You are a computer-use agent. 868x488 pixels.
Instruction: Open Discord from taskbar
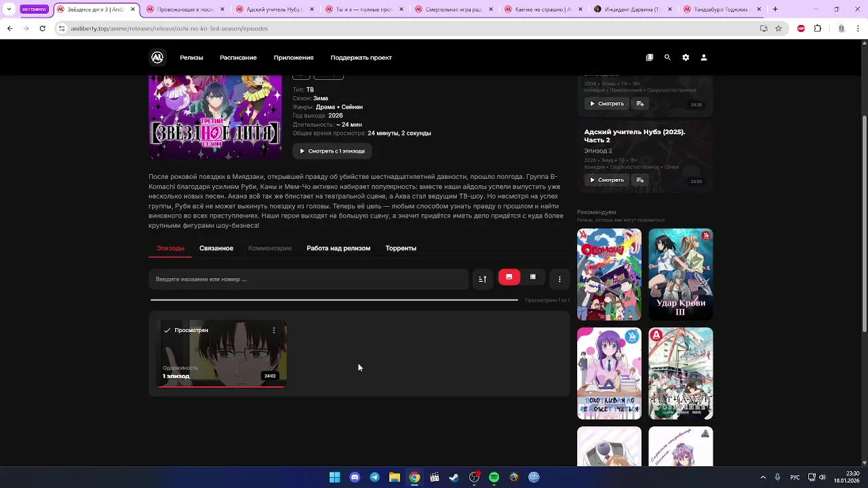click(x=355, y=477)
